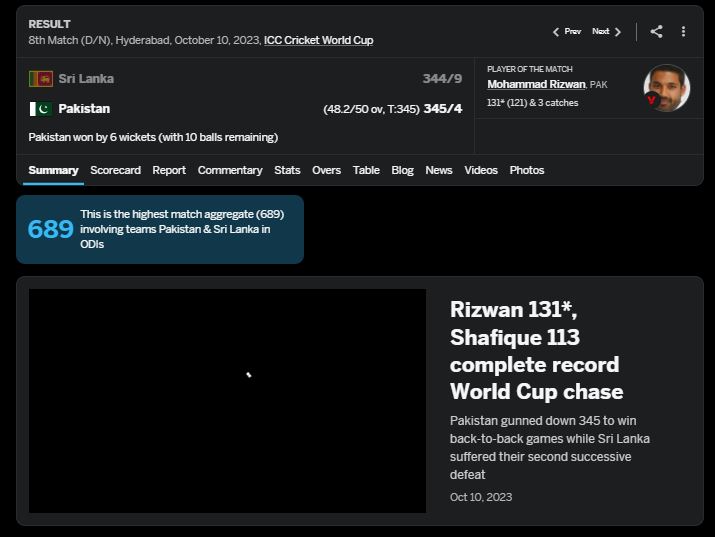
Task: Open the three-dot more options menu
Action: click(683, 31)
